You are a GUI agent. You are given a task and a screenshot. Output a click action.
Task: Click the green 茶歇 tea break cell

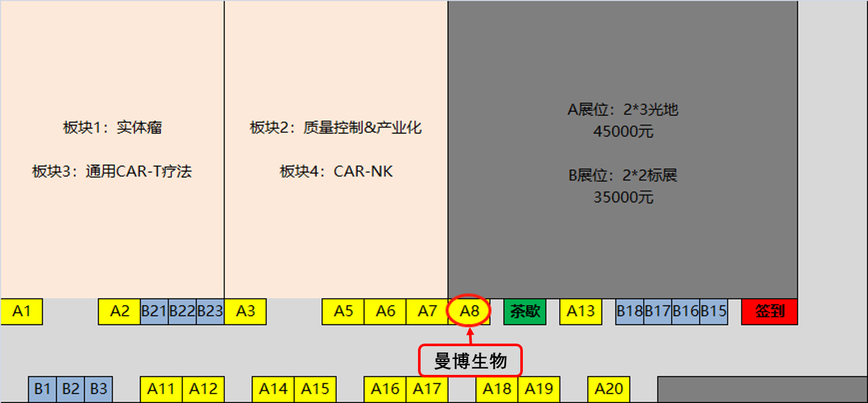pos(525,312)
